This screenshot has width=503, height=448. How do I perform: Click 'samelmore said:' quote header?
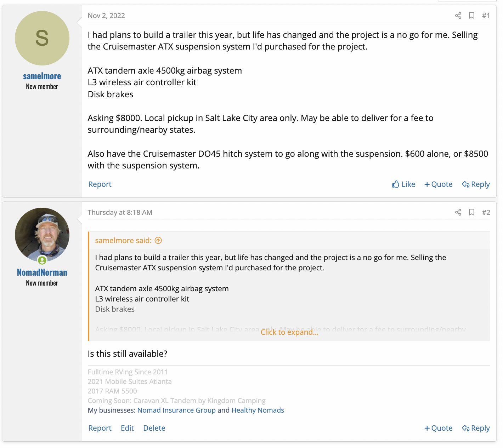tap(123, 241)
